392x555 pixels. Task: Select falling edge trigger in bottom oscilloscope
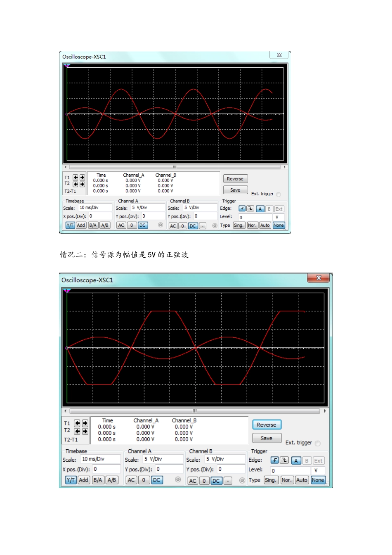pos(284,460)
